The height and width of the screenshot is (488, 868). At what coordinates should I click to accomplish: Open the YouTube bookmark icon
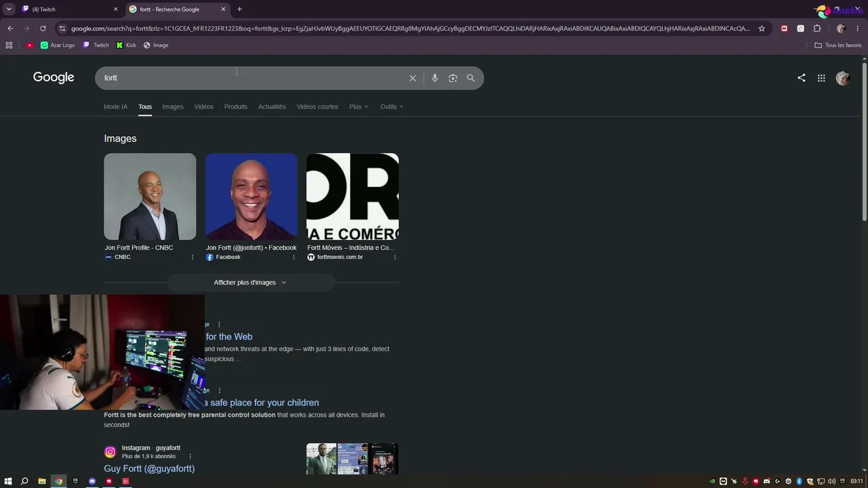[30, 45]
